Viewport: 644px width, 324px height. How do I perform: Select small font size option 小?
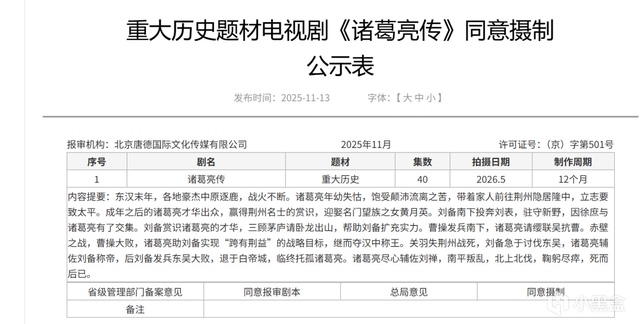(431, 98)
